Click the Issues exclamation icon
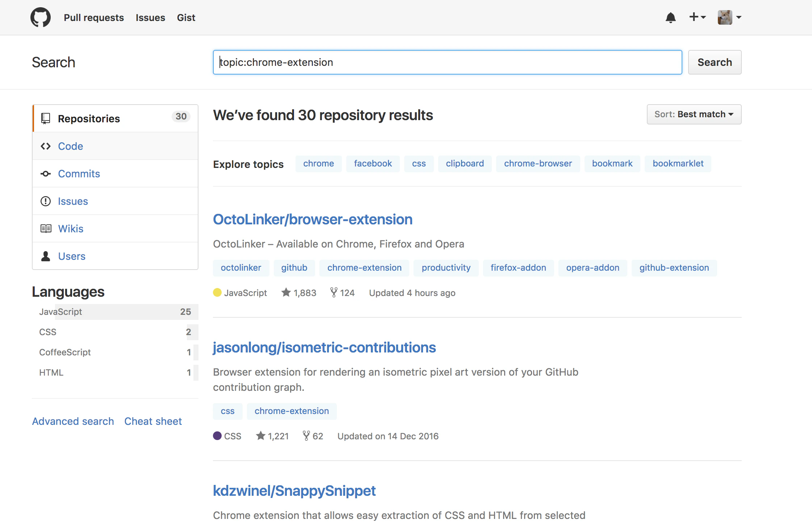812x524 pixels. [46, 201]
